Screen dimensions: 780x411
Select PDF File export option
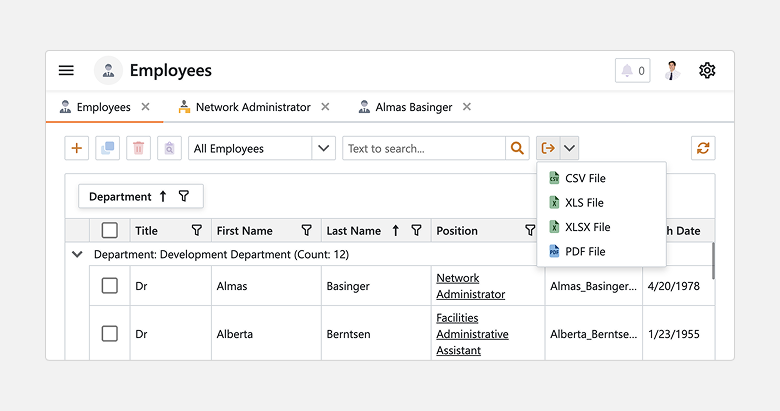click(x=585, y=251)
